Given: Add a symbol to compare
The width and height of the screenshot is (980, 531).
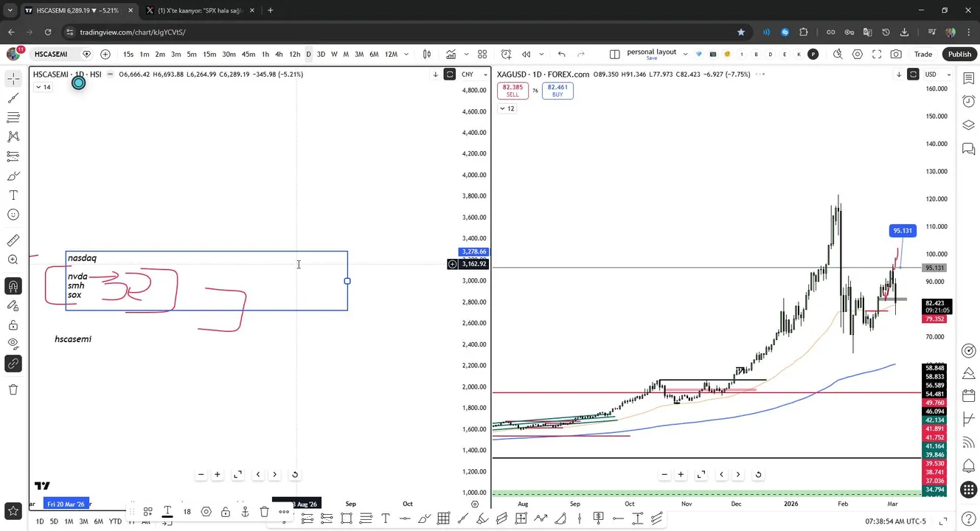Looking at the screenshot, I should point(105,54).
